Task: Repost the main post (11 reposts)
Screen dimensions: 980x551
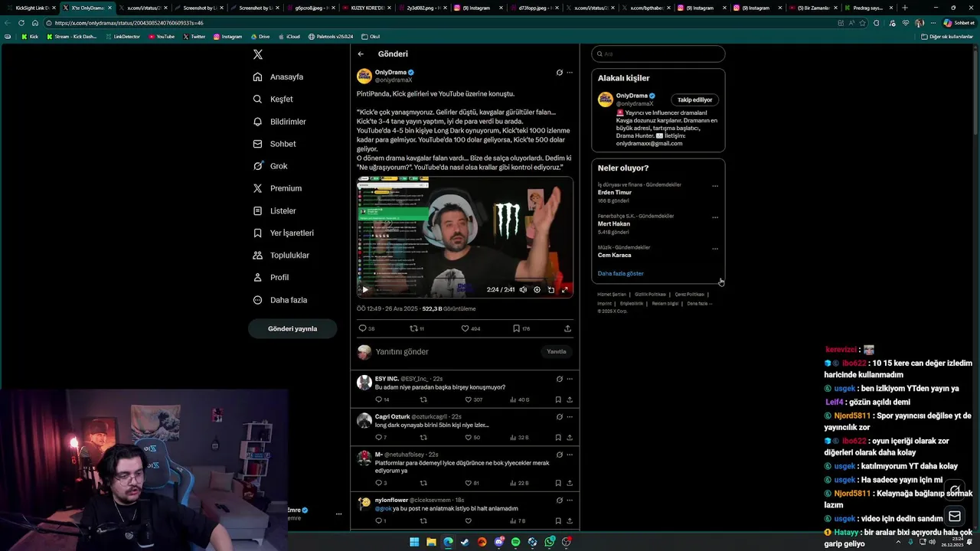Action: [x=413, y=328]
